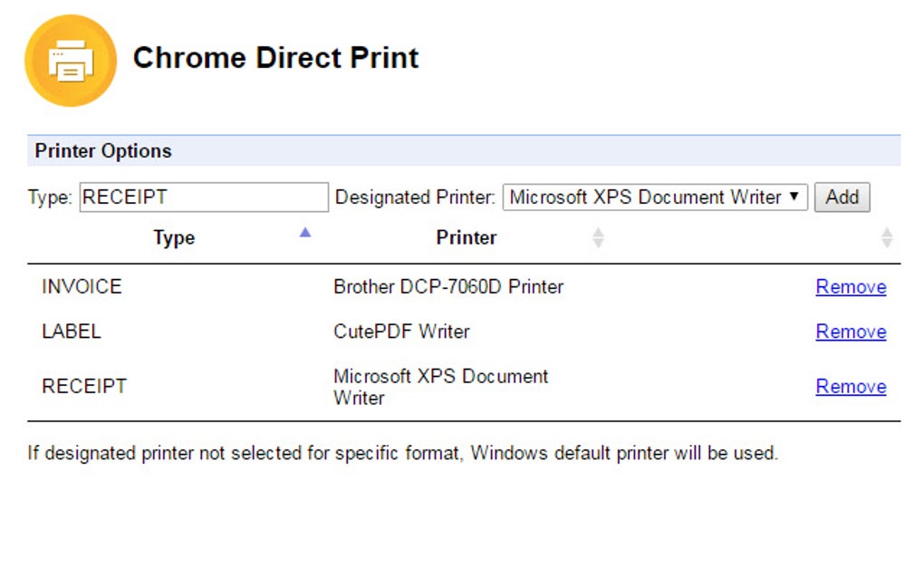The width and height of the screenshot is (924, 578).
Task: Click the sort arrows beside the Printer column
Action: 598,237
